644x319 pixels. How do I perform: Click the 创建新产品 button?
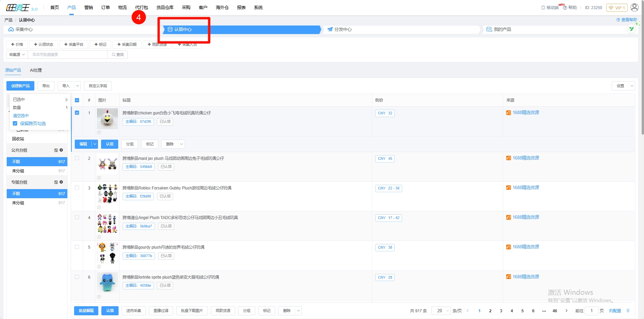20,86
